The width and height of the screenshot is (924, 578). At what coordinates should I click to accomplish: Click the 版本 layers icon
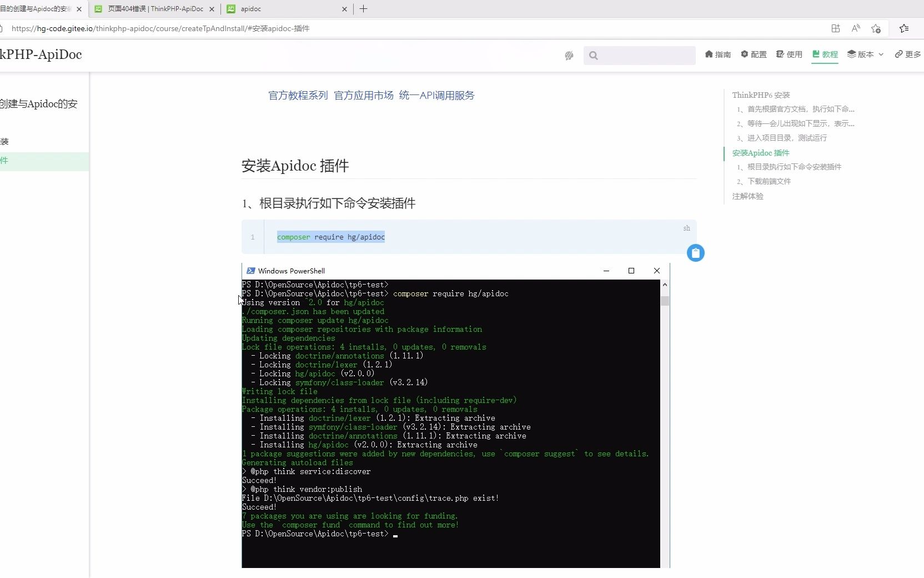tap(852, 54)
